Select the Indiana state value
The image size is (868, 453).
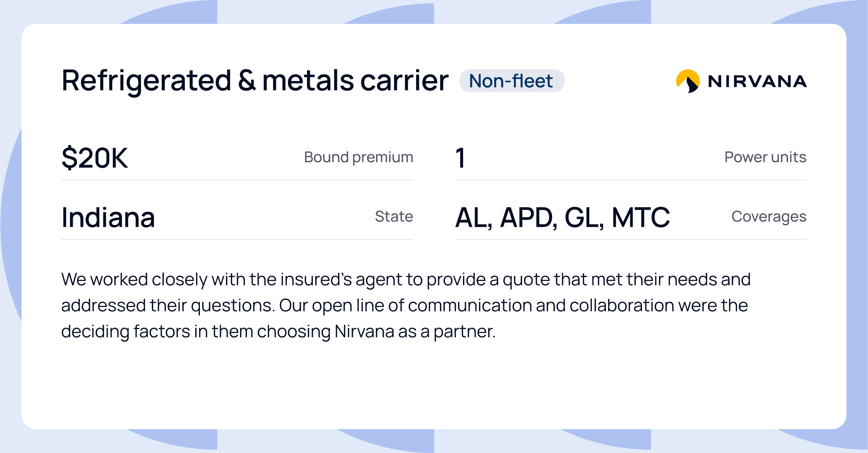pos(108,217)
